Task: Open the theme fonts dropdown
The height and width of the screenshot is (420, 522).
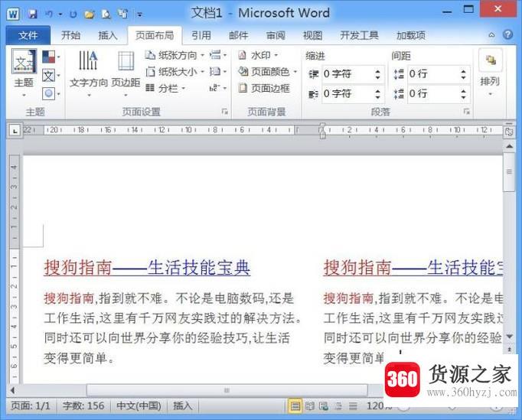Action: click(x=51, y=76)
